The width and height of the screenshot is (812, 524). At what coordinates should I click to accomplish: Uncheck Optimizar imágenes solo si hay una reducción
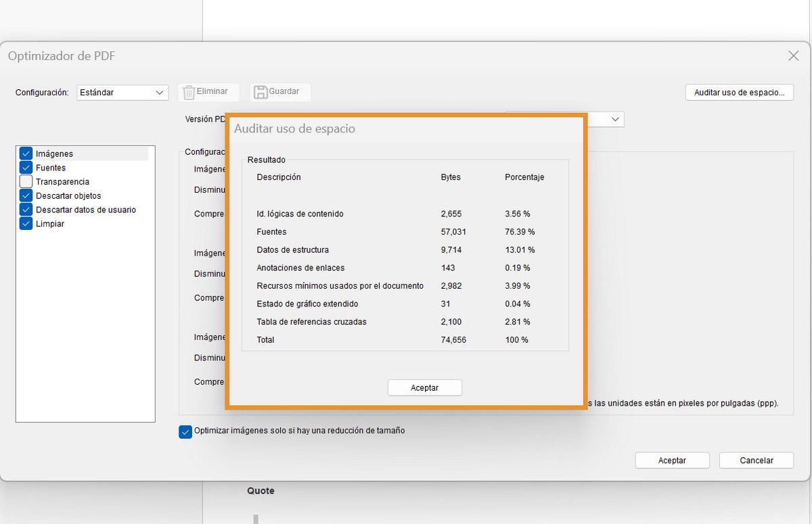[185, 431]
